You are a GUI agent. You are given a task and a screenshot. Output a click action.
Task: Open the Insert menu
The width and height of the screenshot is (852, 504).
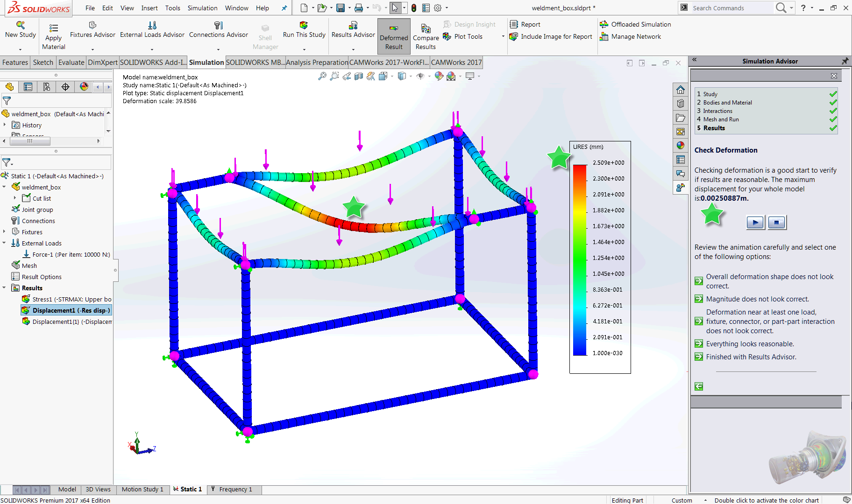coord(149,8)
